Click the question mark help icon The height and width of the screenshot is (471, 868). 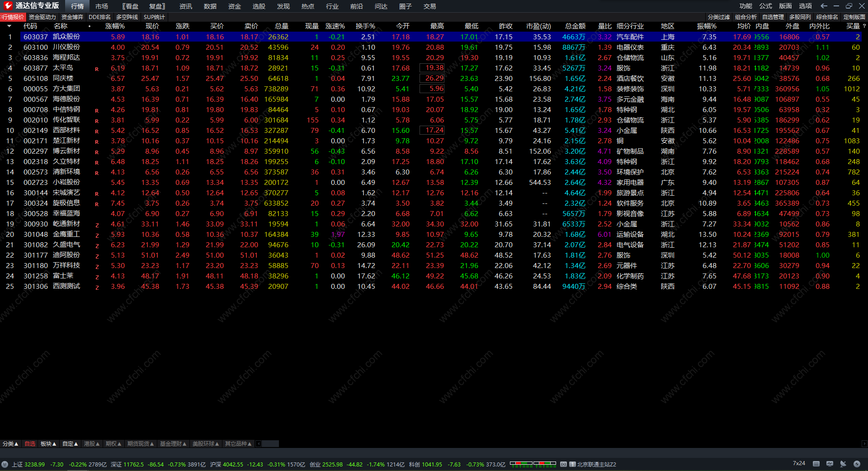click(864, 26)
